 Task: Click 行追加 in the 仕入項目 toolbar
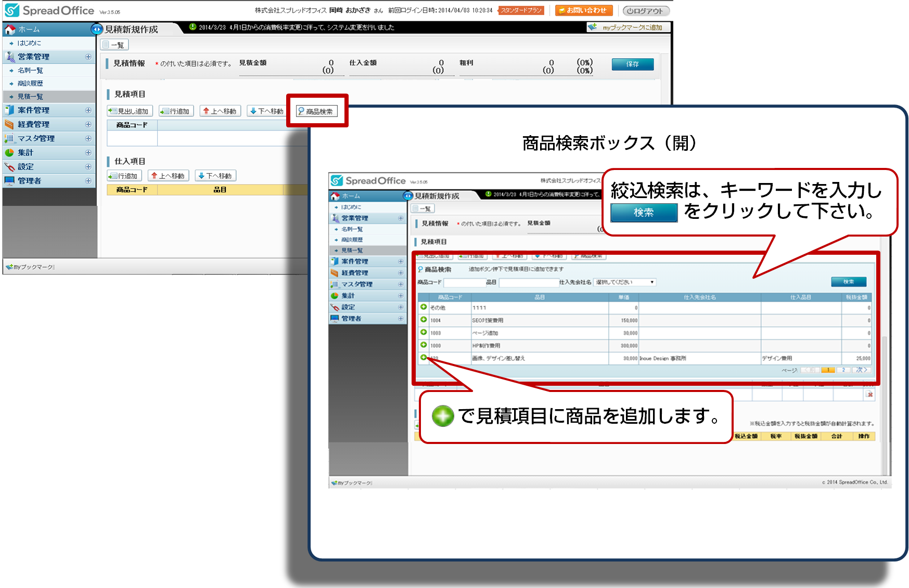124,176
